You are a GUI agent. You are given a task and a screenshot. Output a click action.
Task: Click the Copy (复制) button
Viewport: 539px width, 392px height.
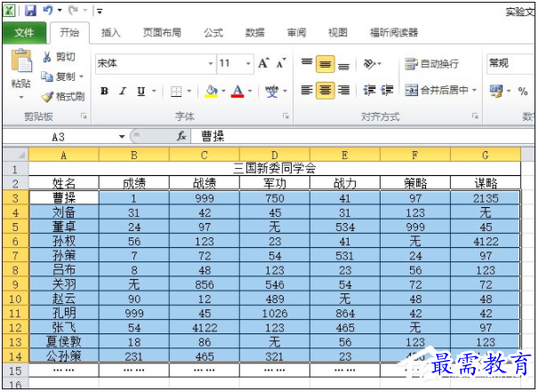(x=58, y=76)
